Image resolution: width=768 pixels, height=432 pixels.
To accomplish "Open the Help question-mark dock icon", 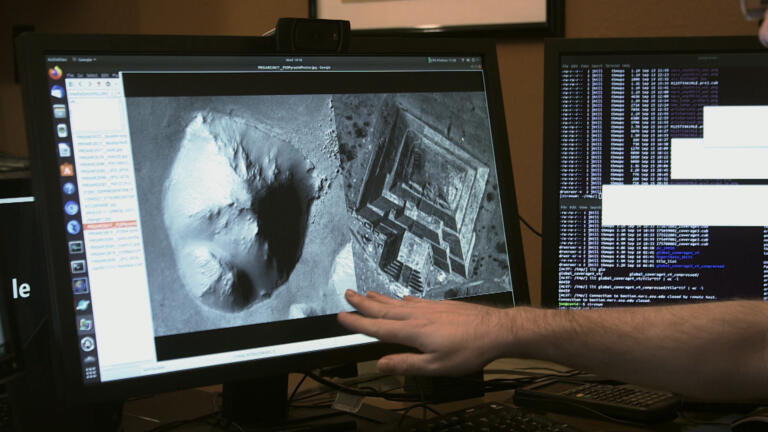I will (69, 188).
